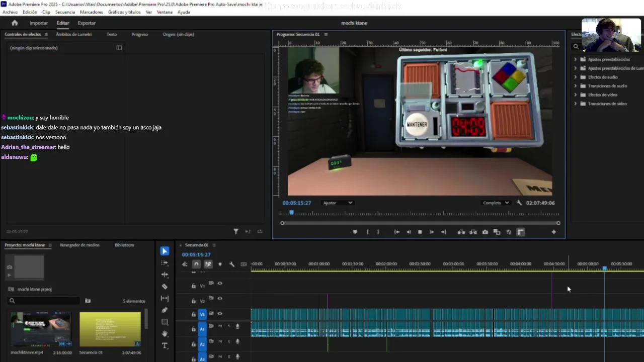
Task: Step forward one frame
Action: pyautogui.click(x=432, y=232)
